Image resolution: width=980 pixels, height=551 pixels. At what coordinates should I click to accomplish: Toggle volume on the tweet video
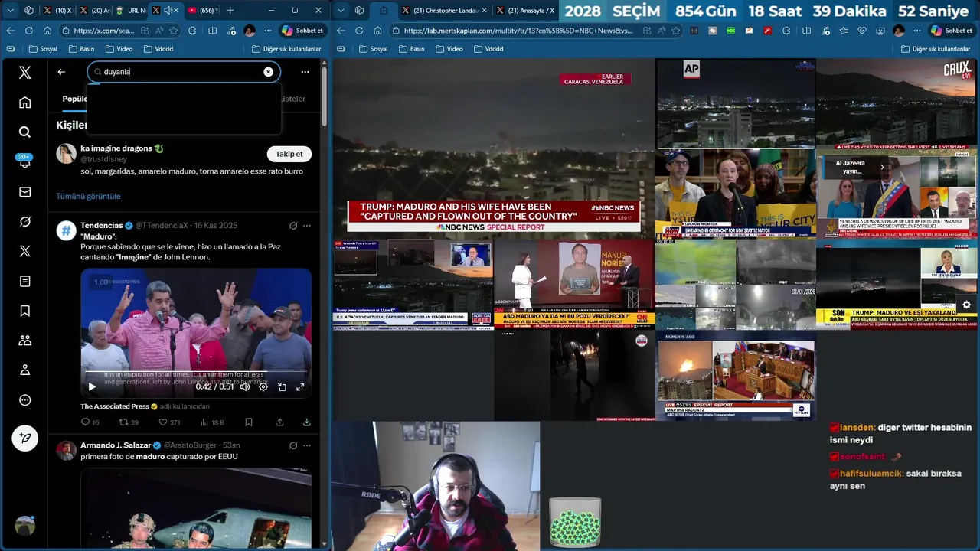tap(245, 386)
